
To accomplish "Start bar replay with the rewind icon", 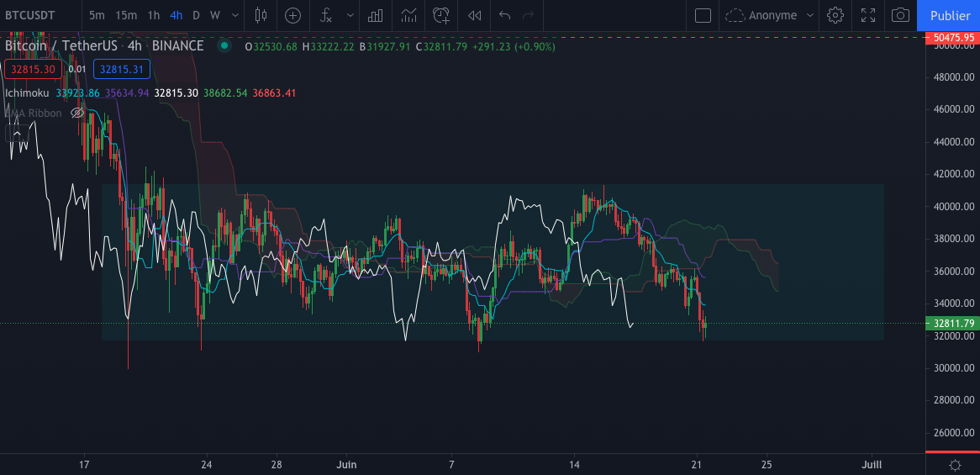I will [x=474, y=15].
